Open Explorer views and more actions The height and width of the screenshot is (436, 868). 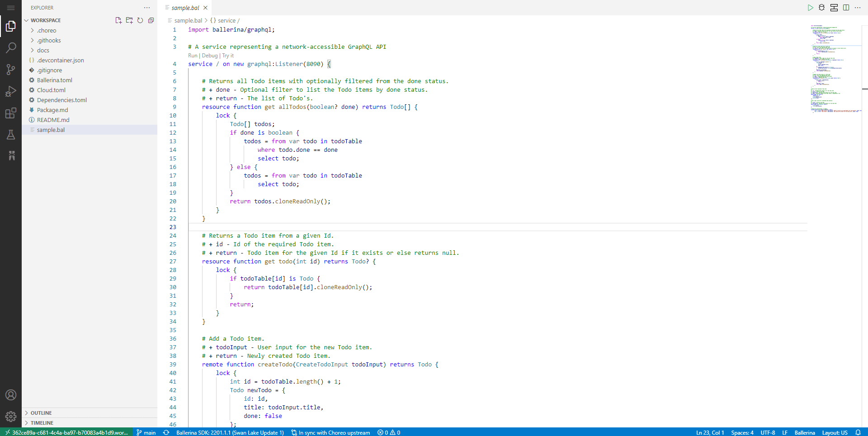point(147,8)
